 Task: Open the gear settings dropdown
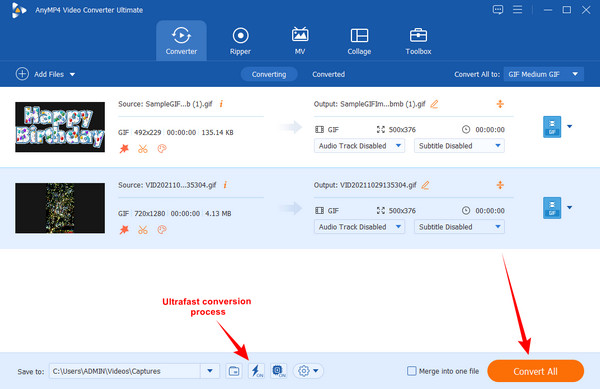308,371
